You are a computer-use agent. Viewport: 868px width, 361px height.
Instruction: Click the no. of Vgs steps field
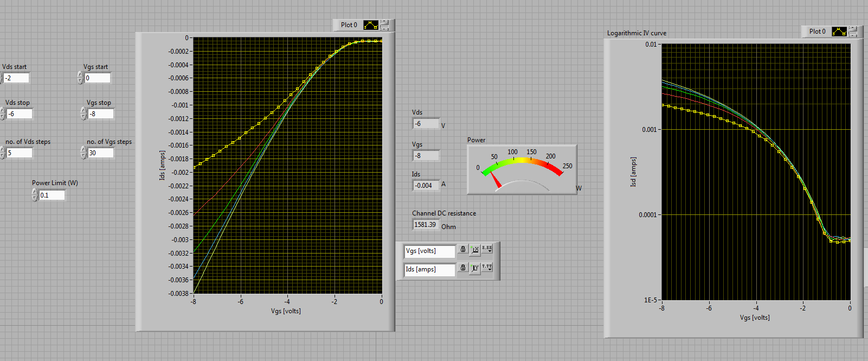pos(101,153)
